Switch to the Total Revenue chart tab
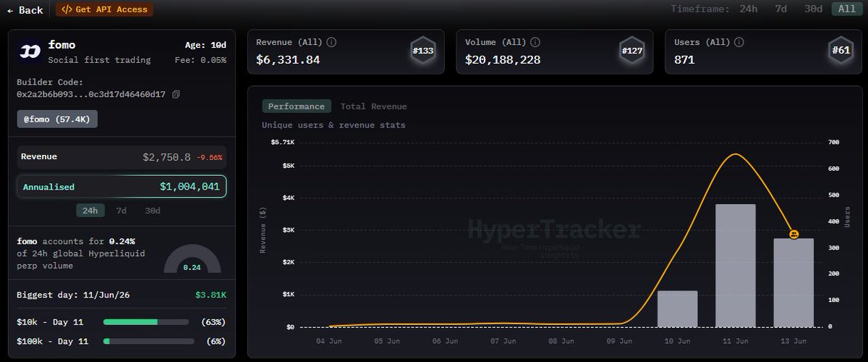Image resolution: width=868 pixels, height=362 pixels. pos(373,106)
